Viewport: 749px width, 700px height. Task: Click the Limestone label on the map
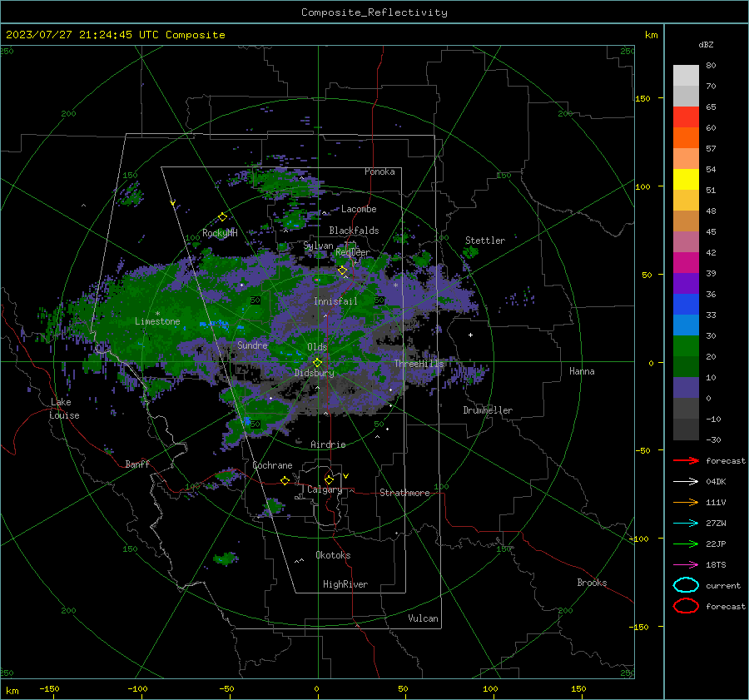click(157, 321)
